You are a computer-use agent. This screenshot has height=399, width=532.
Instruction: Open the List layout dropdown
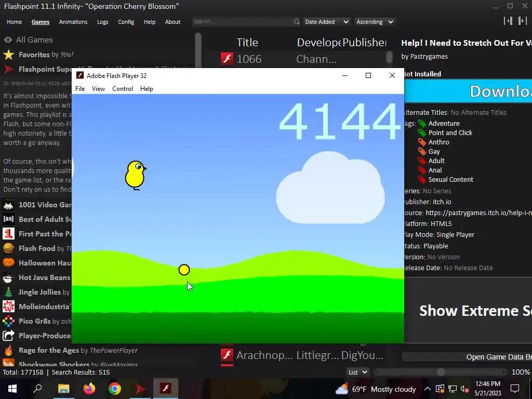(358, 372)
